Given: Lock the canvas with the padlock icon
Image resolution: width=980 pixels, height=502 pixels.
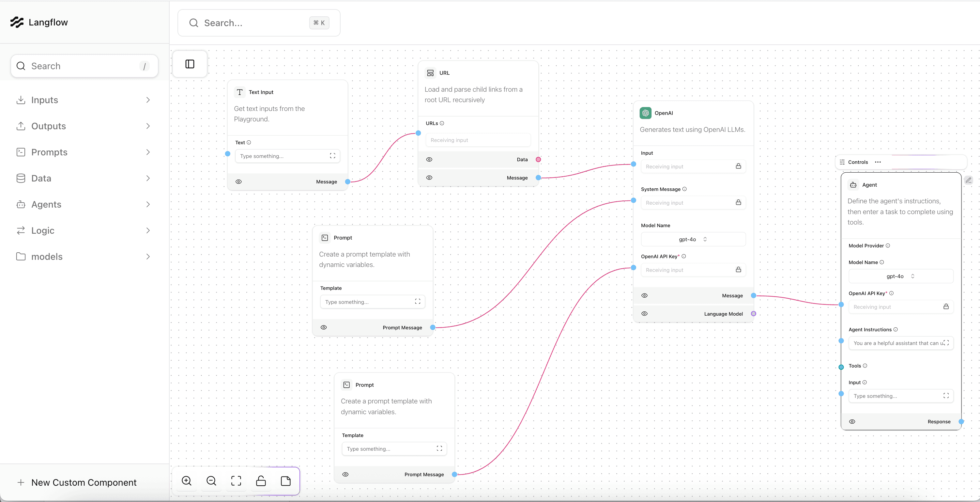Looking at the screenshot, I should [261, 481].
